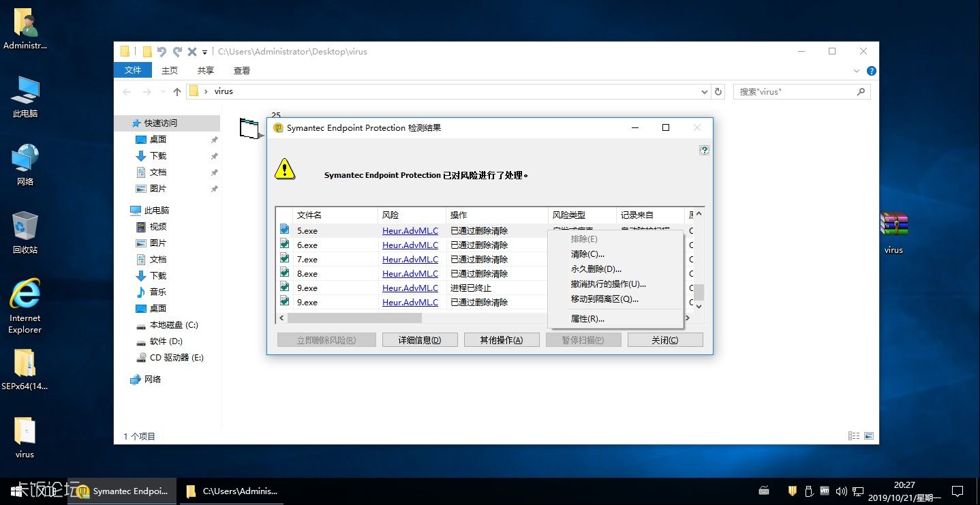Switch Explorer to details view icon
980x505 pixels.
tap(854, 436)
